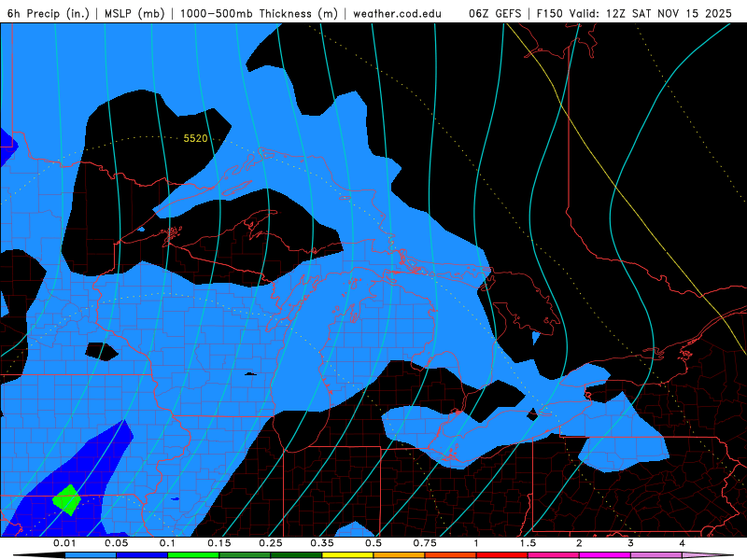The height and width of the screenshot is (560, 747).
Task: Click the 0.5 legend value
Action: click(373, 543)
